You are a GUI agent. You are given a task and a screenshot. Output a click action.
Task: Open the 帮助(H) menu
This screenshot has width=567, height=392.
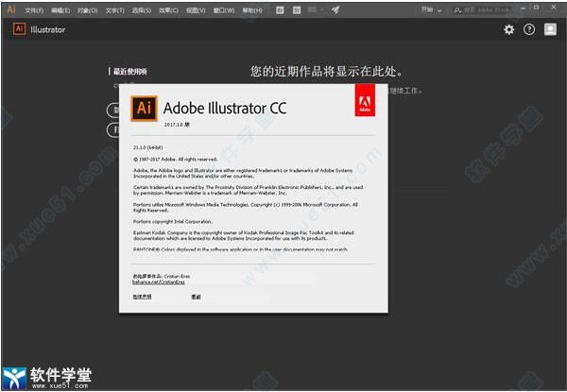tap(252, 10)
